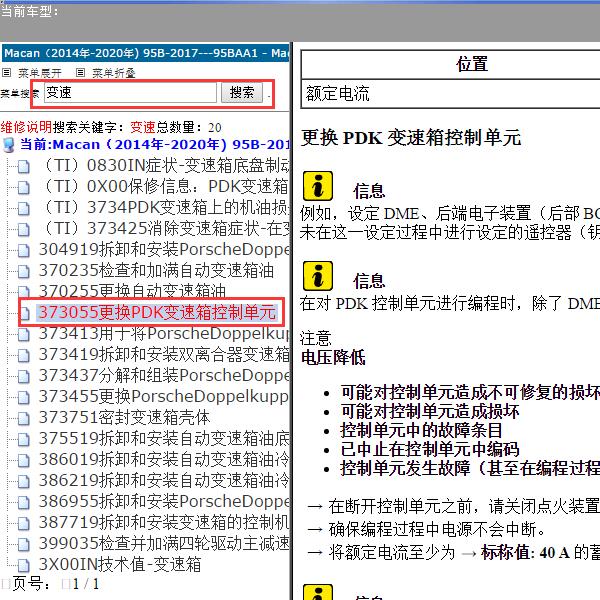This screenshot has height=600, width=600.
Task: Click document icon next to 373455更换Porsche
Action: (24, 398)
